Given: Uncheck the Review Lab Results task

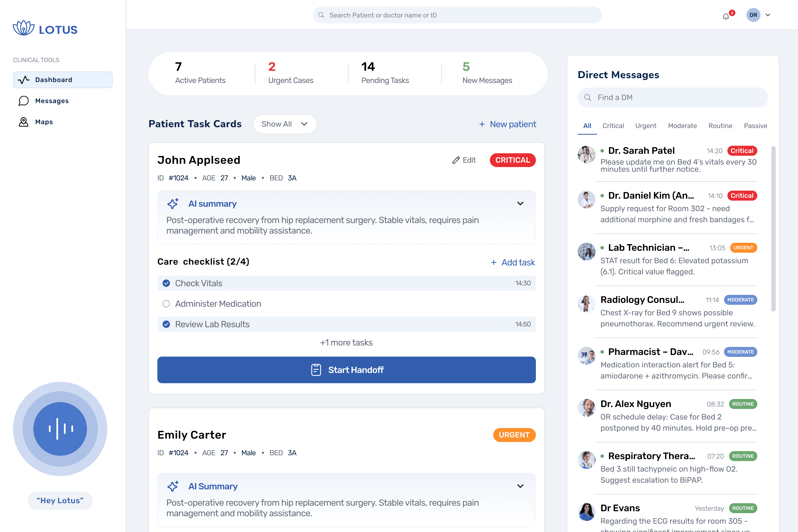Looking at the screenshot, I should pyautogui.click(x=166, y=324).
